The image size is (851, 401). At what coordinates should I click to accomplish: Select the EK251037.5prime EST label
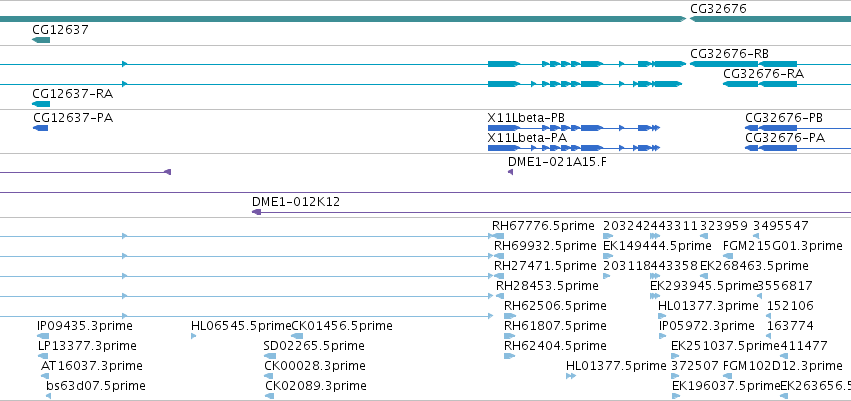[725, 346]
